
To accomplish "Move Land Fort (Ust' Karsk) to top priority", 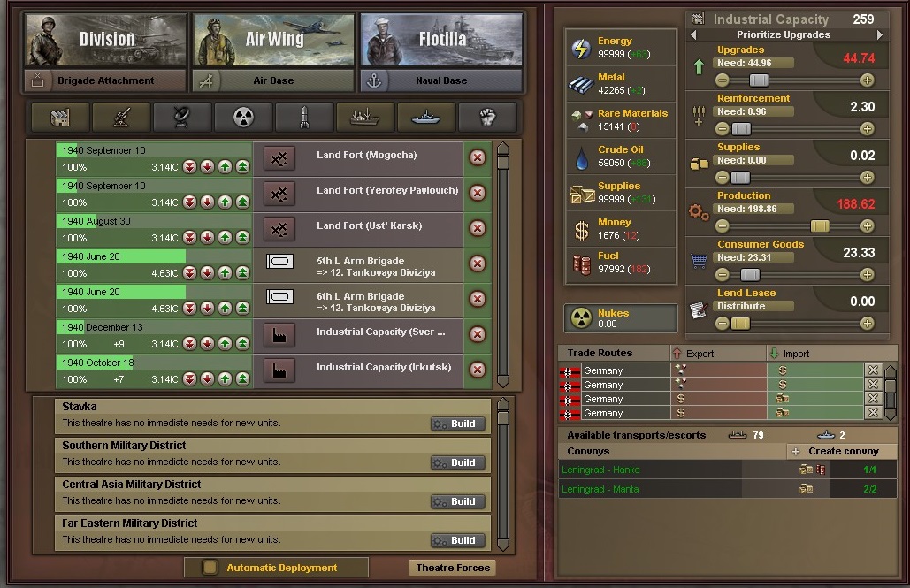I will click(x=242, y=237).
